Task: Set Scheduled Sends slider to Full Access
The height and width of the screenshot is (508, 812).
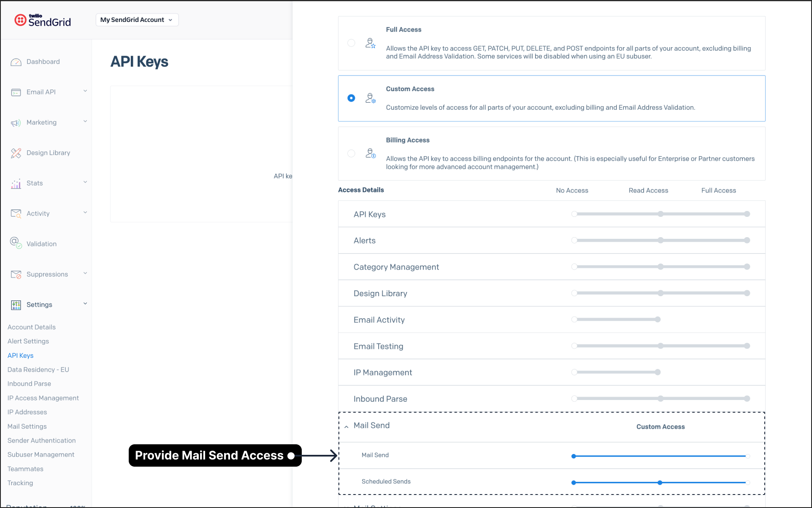Action: (x=747, y=482)
